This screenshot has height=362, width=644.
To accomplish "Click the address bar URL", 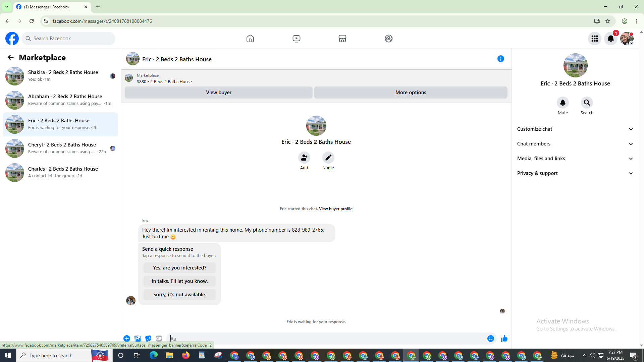I will tap(102, 21).
